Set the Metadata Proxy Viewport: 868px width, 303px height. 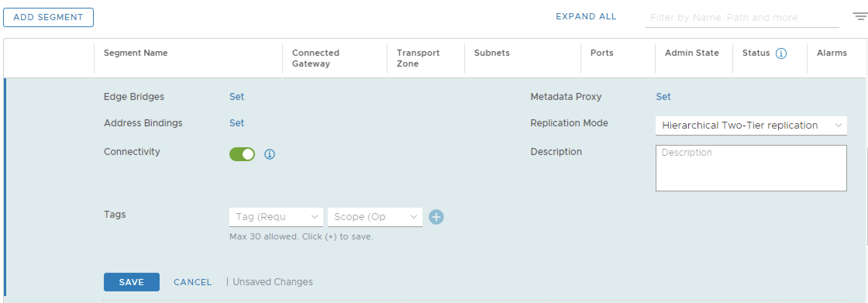click(x=663, y=97)
